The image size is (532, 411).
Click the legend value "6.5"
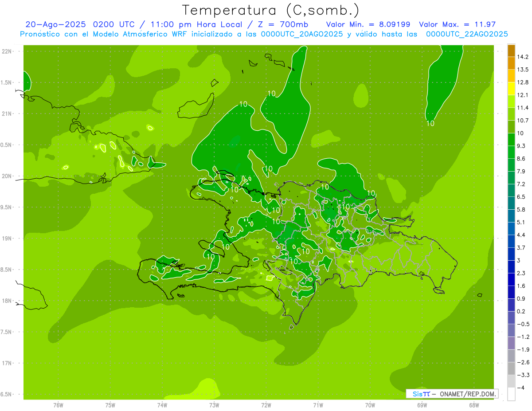(521, 196)
